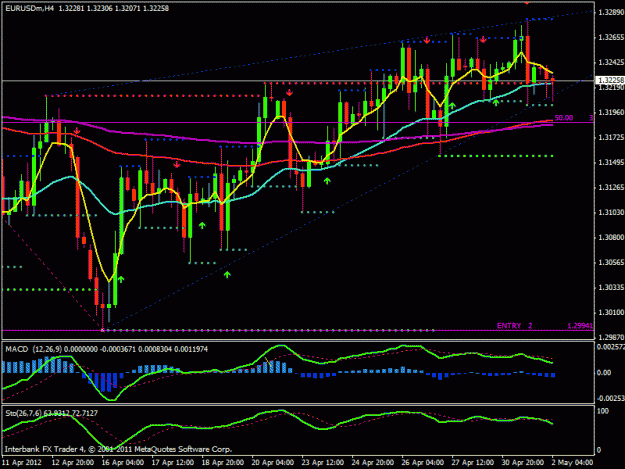
Task: Click the 26 Apr 04:00 time label
Action: [x=423, y=463]
